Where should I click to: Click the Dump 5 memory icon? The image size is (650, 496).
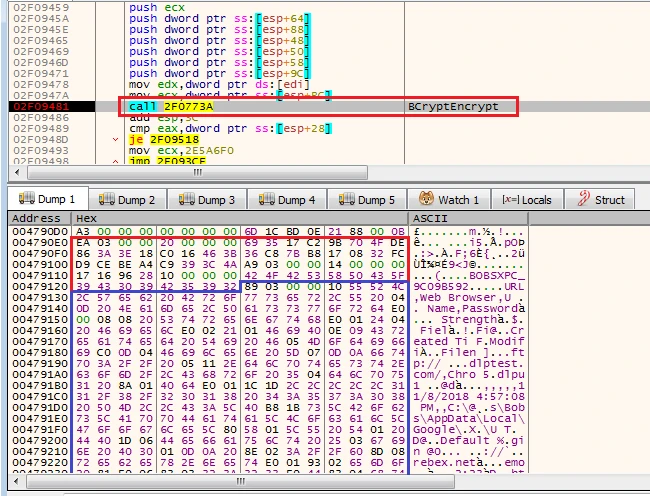tap(347, 199)
